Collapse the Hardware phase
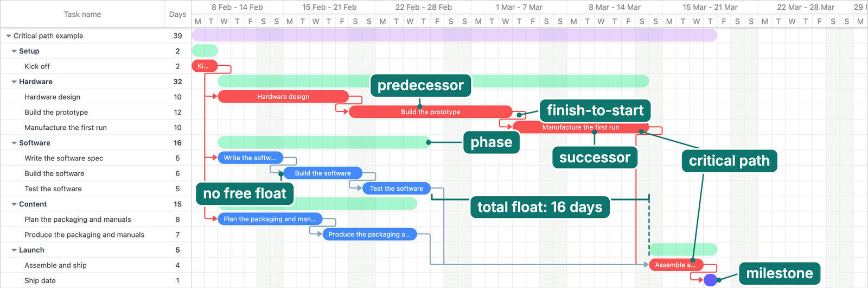This screenshot has width=868, height=288. tap(14, 82)
